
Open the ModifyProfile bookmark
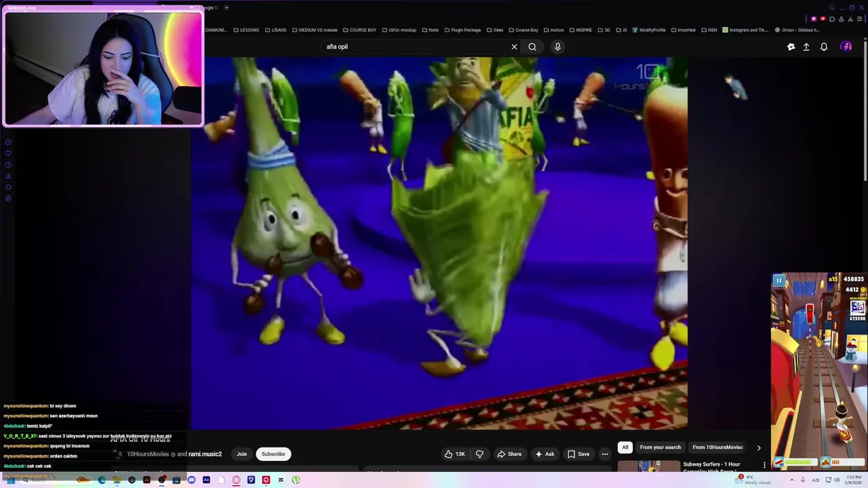(x=649, y=30)
